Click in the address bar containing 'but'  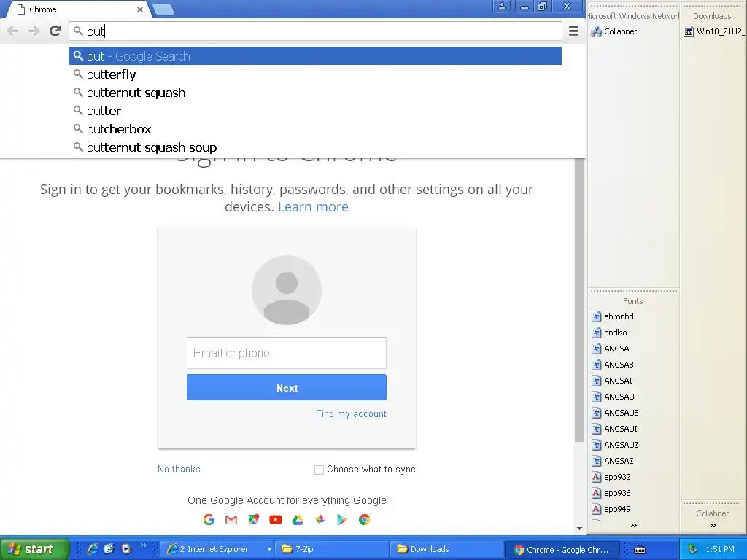pos(315,31)
